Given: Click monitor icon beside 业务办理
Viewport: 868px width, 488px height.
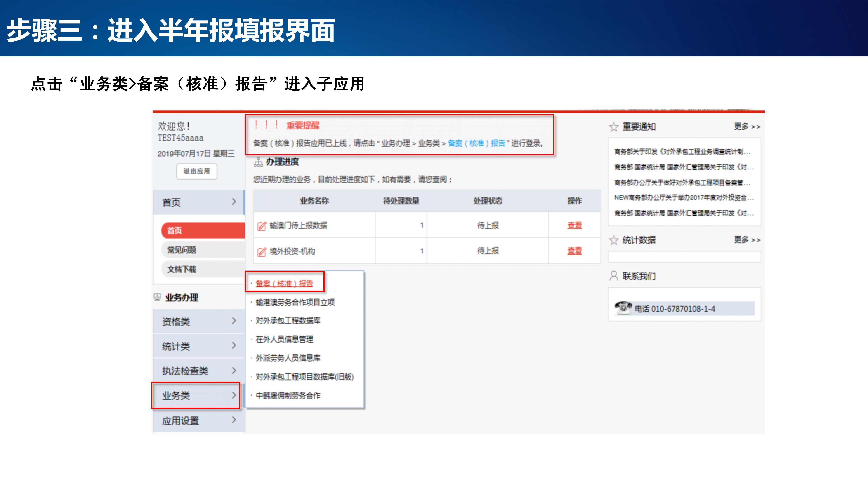Looking at the screenshot, I should (x=157, y=297).
